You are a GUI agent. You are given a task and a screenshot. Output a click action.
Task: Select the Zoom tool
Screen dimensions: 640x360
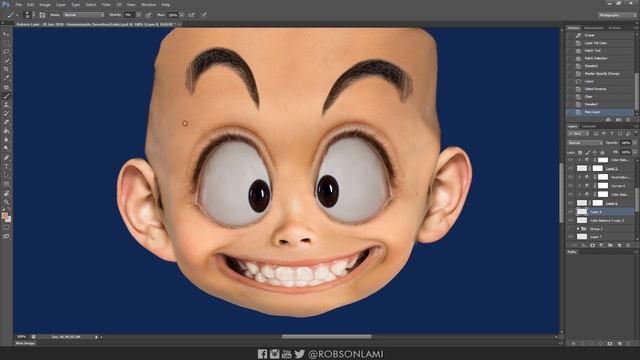[x=6, y=202]
